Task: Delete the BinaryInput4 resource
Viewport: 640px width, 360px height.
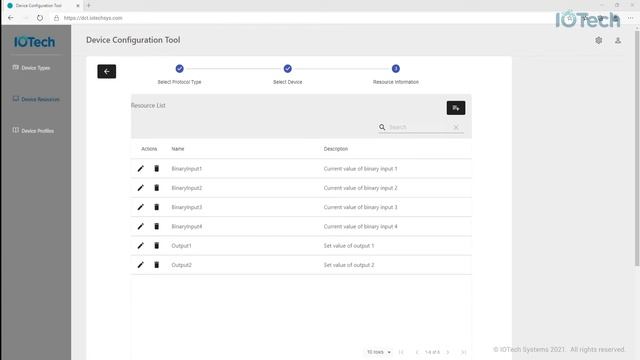Action: [156, 226]
